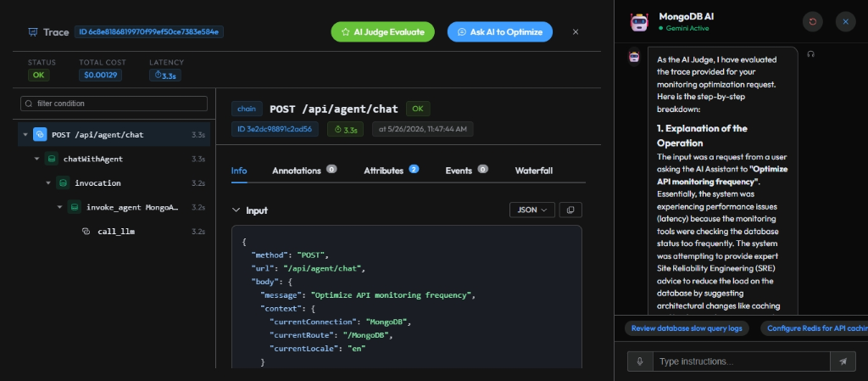The image size is (868, 381).
Task: Open the Waterfall tab
Action: point(534,171)
